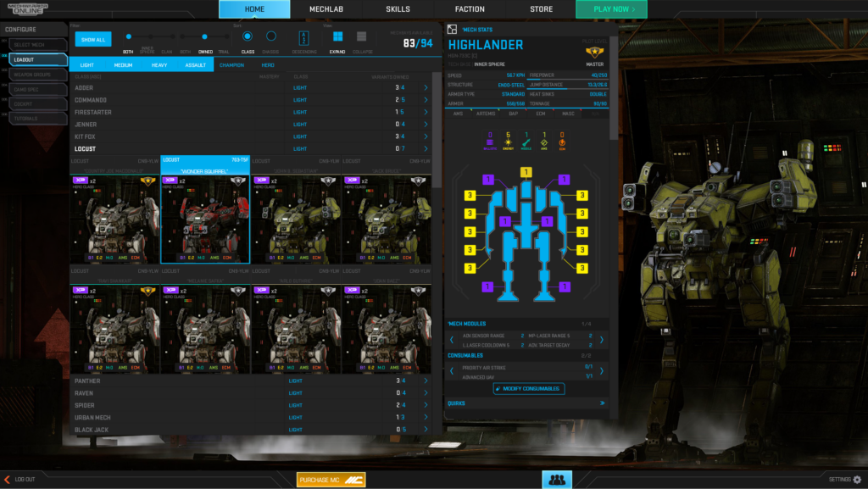The image size is (868, 489).
Task: Open the Home tab
Action: pos(254,9)
